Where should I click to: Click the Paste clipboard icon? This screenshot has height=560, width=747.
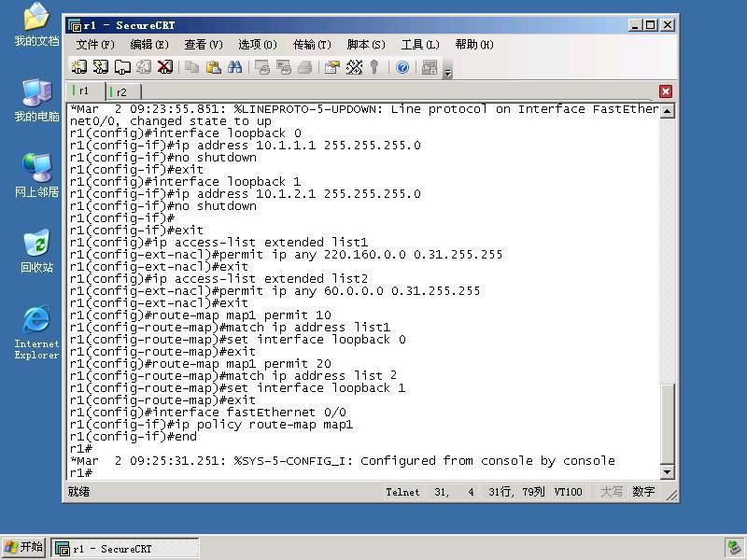pos(214,67)
